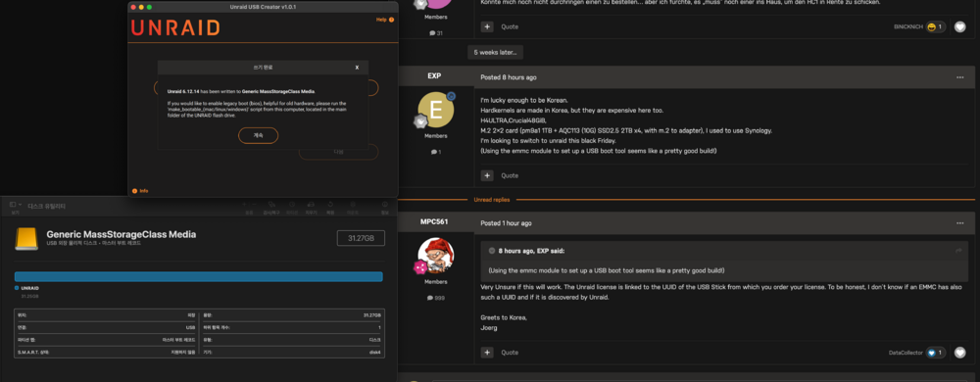
Task: Open the Info icon in the Disk Utility toolbar
Action: 385,204
